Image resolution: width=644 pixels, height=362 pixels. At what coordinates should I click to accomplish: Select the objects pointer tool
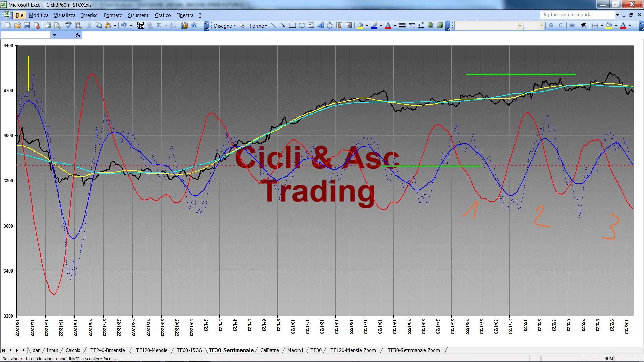coord(242,26)
